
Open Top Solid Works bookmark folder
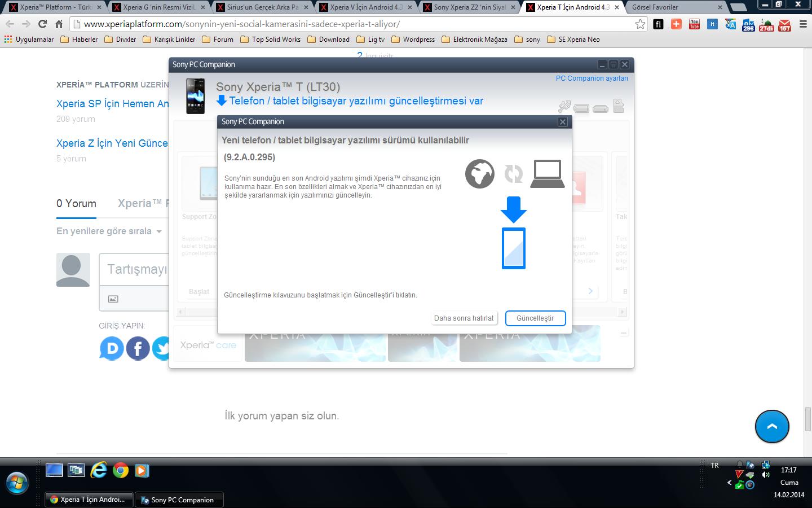pos(270,40)
